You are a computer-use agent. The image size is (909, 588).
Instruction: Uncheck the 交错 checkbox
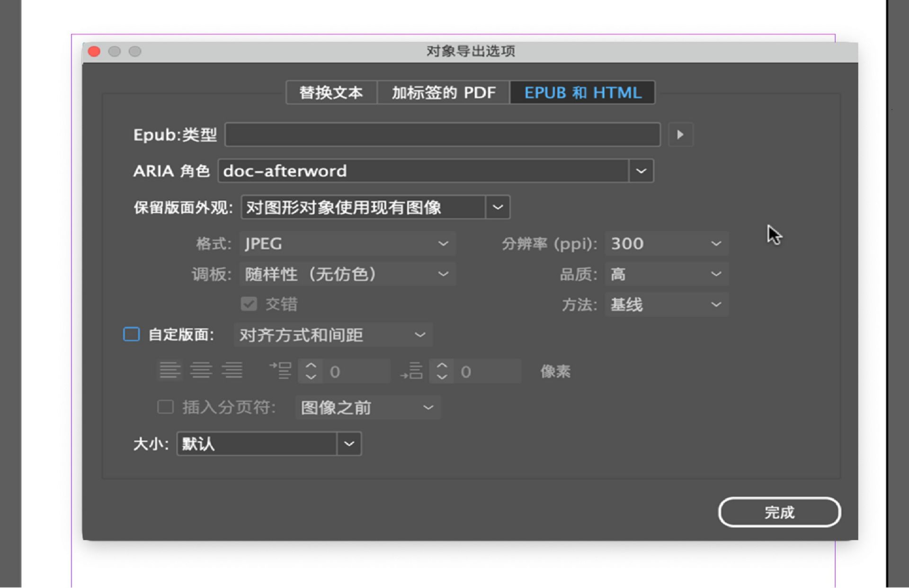249,304
